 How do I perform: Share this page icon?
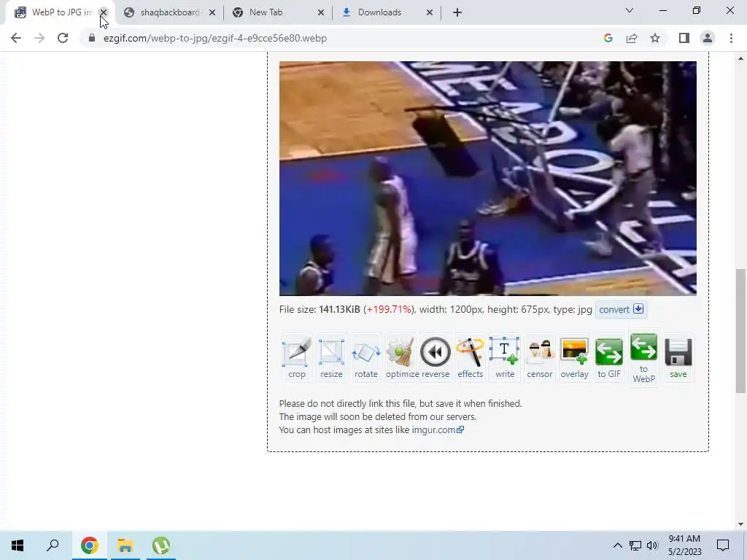(x=632, y=38)
